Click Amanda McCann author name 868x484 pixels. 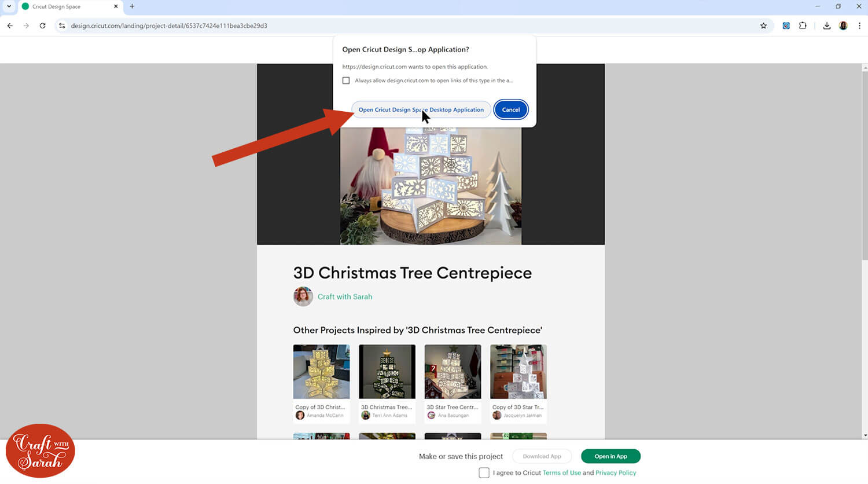pyautogui.click(x=325, y=416)
